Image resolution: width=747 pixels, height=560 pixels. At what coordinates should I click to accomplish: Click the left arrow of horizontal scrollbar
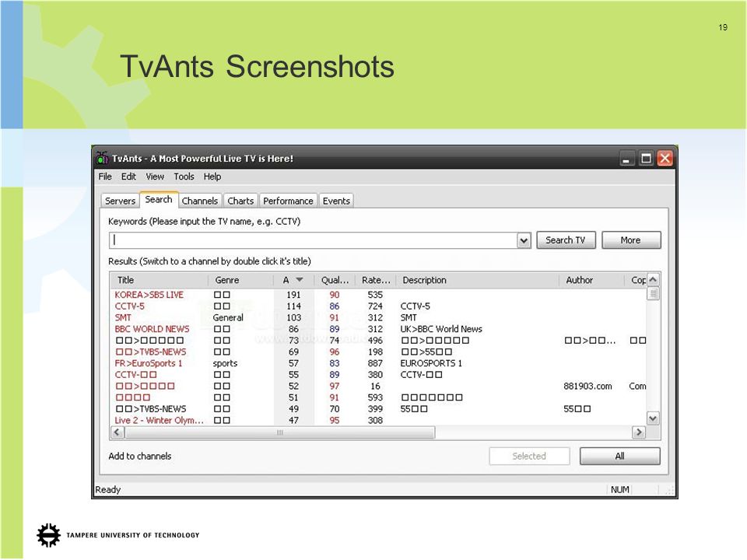click(117, 432)
